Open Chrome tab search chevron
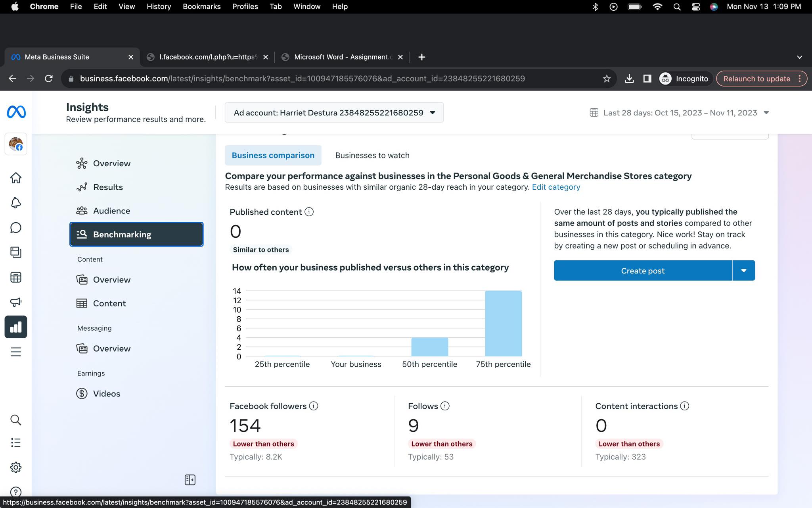Screen dimensions: 812x508 [800, 57]
